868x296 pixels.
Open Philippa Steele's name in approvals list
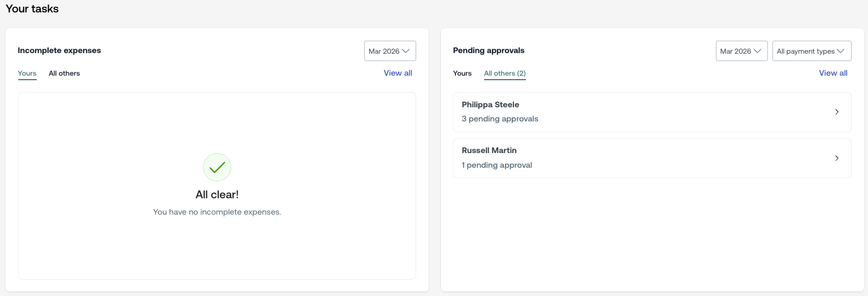(x=490, y=105)
